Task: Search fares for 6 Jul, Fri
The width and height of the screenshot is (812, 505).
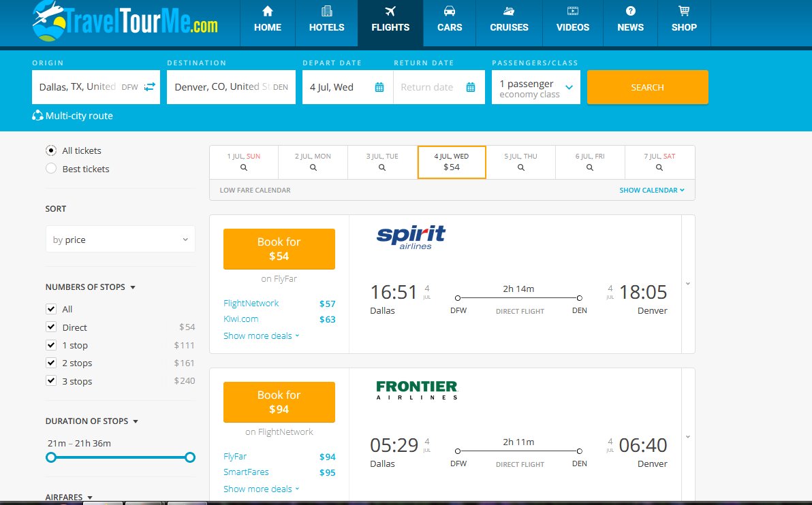Action: (590, 162)
